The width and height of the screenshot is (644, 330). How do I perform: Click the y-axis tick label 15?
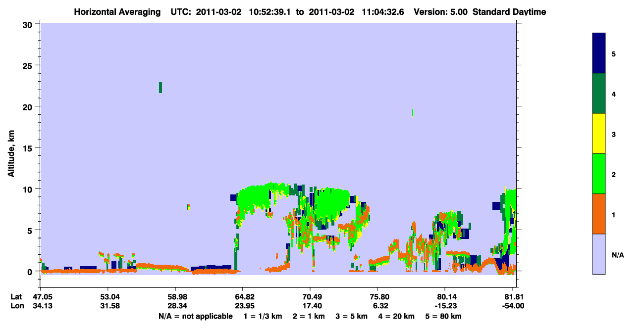click(28, 148)
